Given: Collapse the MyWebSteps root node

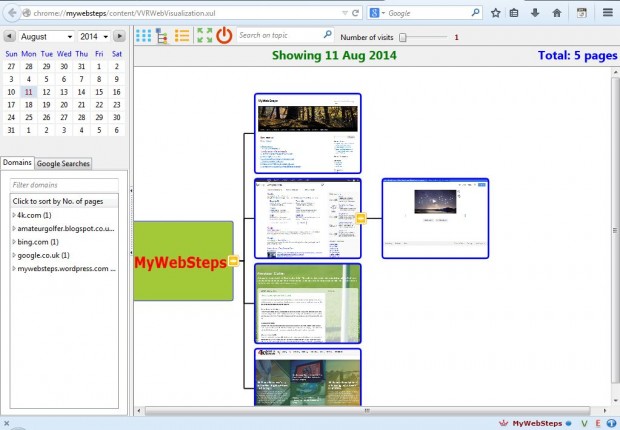Looking at the screenshot, I should click(233, 261).
